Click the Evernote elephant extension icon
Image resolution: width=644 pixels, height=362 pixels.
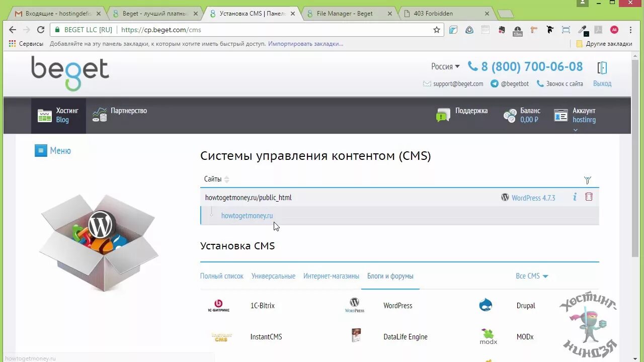501,30
